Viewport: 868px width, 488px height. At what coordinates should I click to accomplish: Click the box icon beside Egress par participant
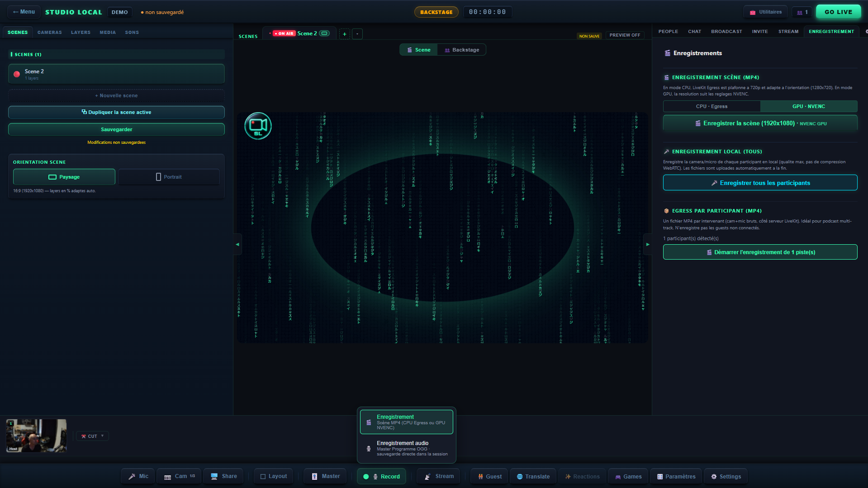[666, 211]
